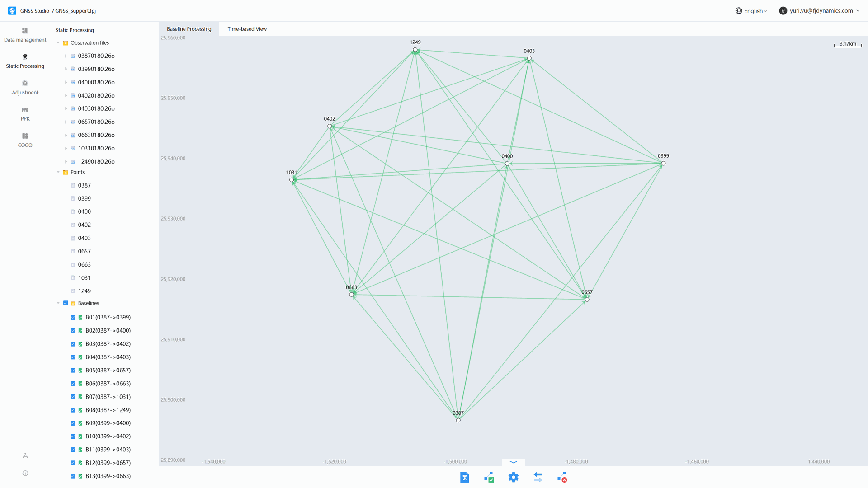The width and height of the screenshot is (868, 488).
Task: Toggle checkbox for baseline B07(0387->1031)
Action: point(73,397)
